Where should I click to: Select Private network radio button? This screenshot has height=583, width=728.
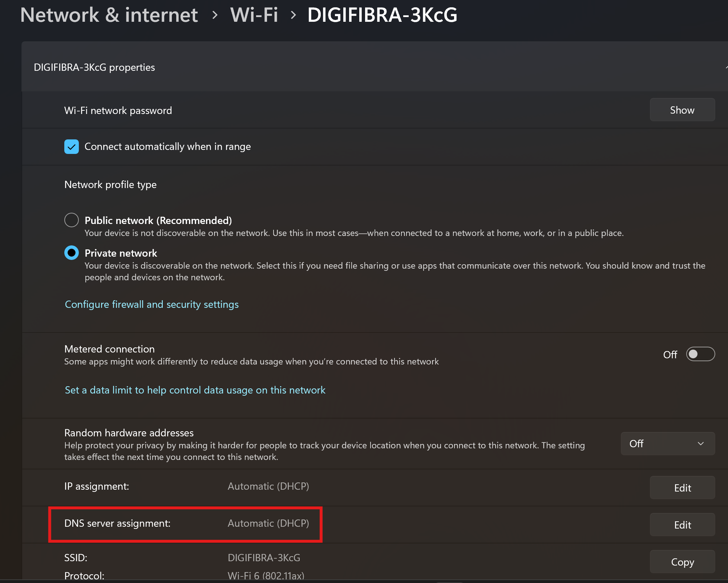(72, 253)
